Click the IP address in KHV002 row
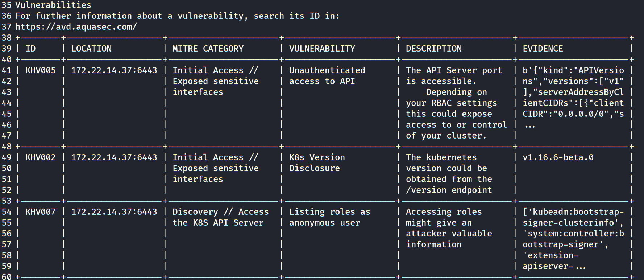 tap(114, 157)
